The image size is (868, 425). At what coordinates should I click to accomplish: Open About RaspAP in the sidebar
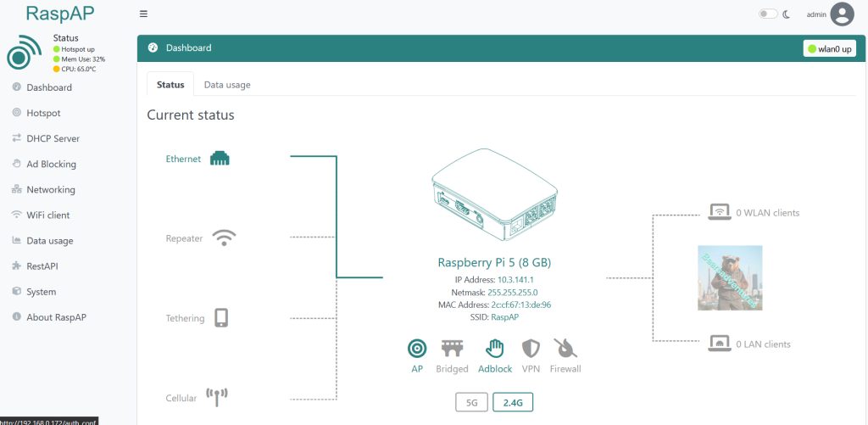tap(57, 317)
